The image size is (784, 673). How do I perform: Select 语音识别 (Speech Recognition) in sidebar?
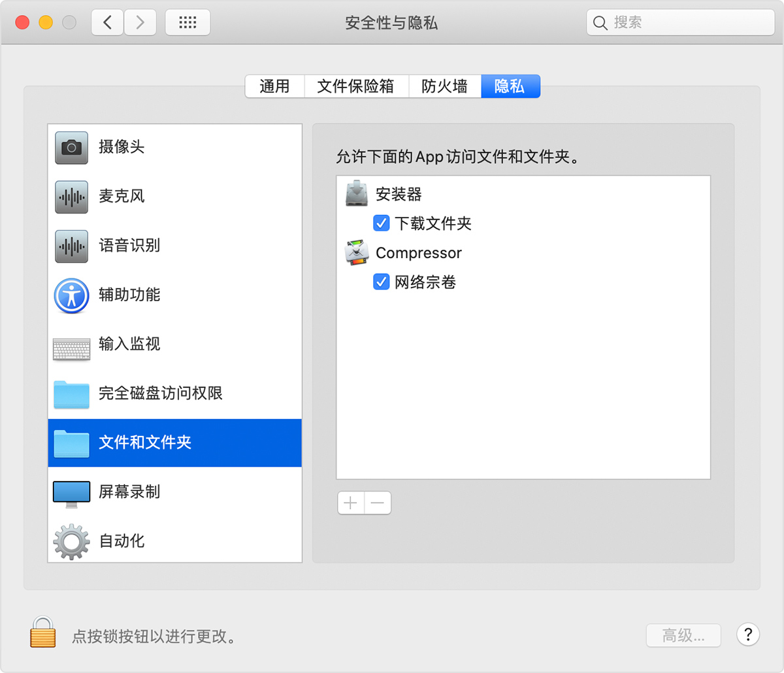71,246
